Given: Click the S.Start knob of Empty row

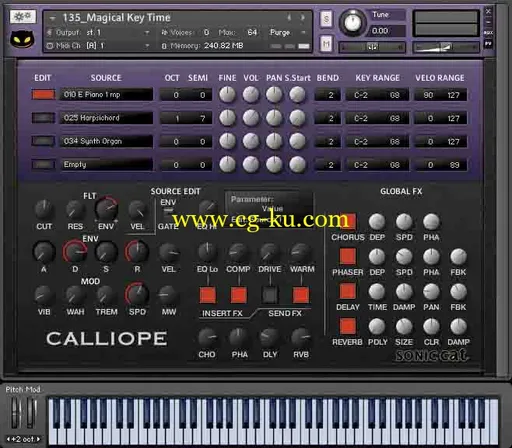Looking at the screenshot, I should [x=297, y=165].
